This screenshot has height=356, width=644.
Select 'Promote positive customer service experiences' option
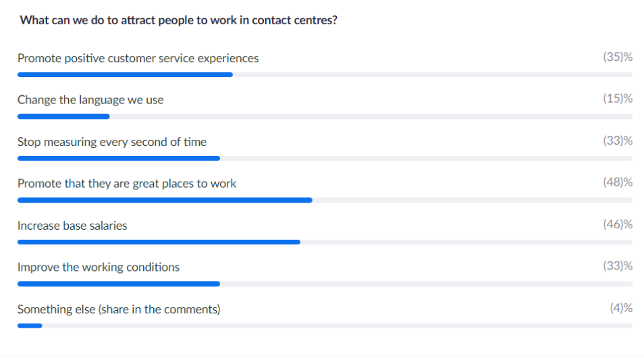[138, 58]
